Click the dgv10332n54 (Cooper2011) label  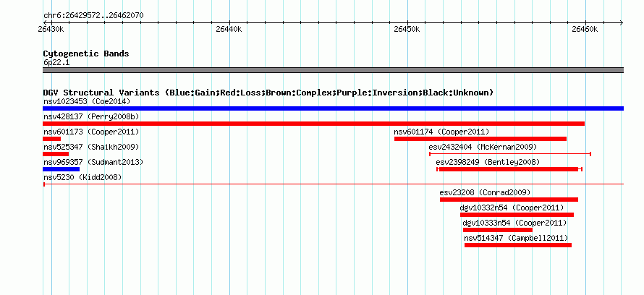click(512, 208)
